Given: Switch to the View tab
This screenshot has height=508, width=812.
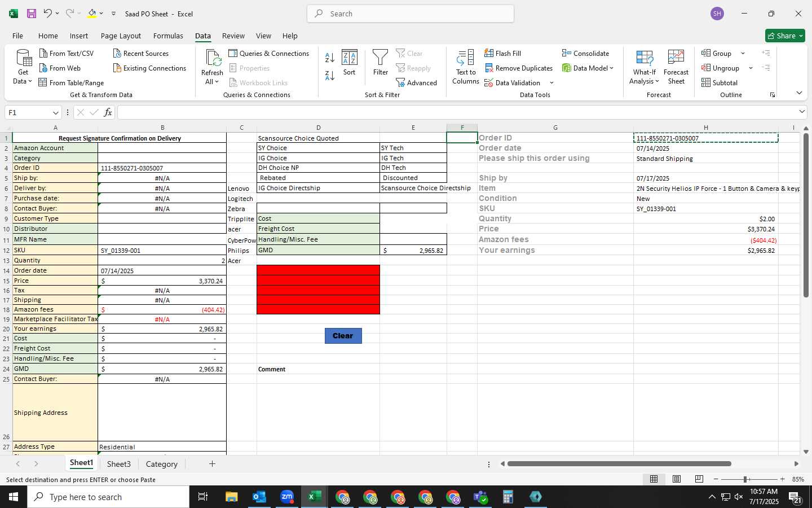Looking at the screenshot, I should [x=263, y=36].
